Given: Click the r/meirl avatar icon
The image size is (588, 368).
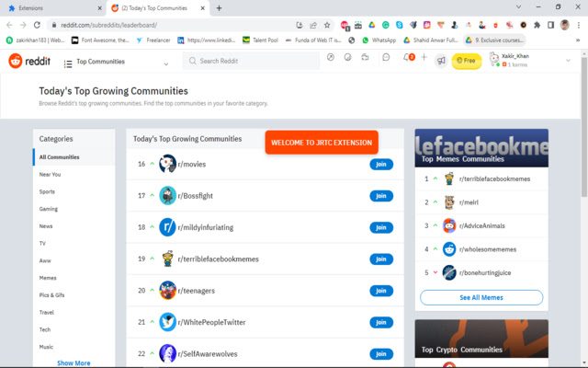Looking at the screenshot, I should pos(449,202).
